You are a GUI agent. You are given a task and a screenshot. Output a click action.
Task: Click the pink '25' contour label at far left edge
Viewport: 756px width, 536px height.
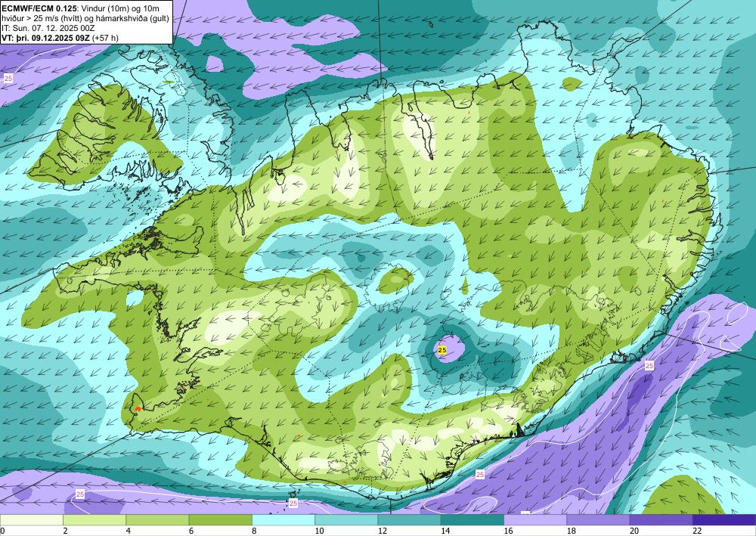8,78
